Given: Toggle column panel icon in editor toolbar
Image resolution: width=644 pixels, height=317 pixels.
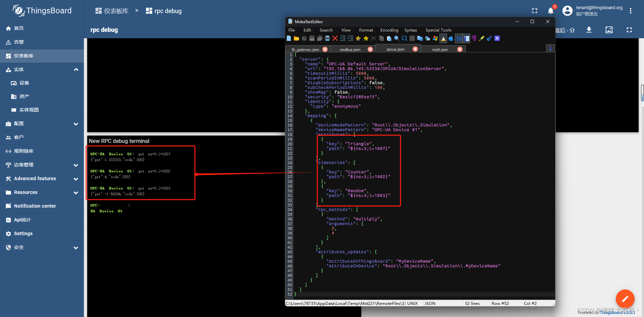Looking at the screenshot, I should [467, 38].
